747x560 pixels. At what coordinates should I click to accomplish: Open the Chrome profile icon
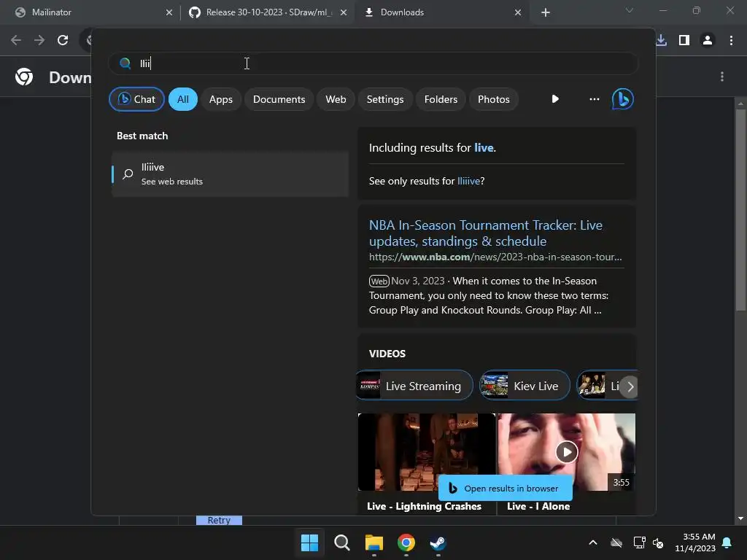coord(708,40)
